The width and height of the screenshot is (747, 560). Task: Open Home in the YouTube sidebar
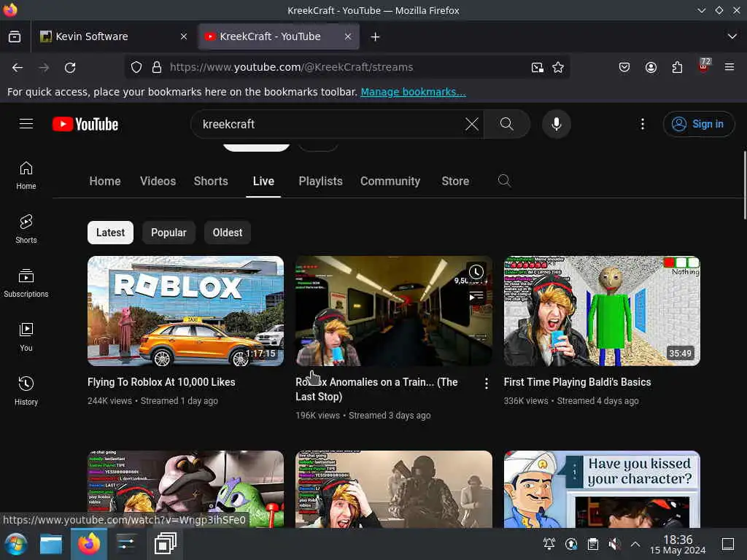click(26, 175)
